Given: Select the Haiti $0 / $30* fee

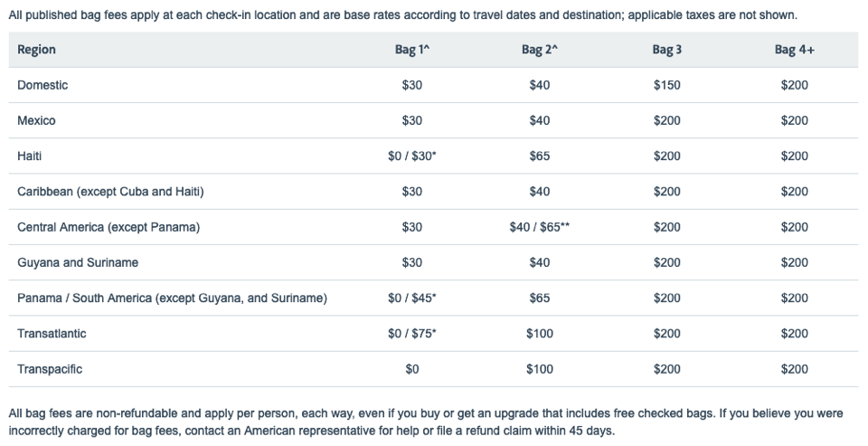Looking at the screenshot, I should (x=412, y=157).
